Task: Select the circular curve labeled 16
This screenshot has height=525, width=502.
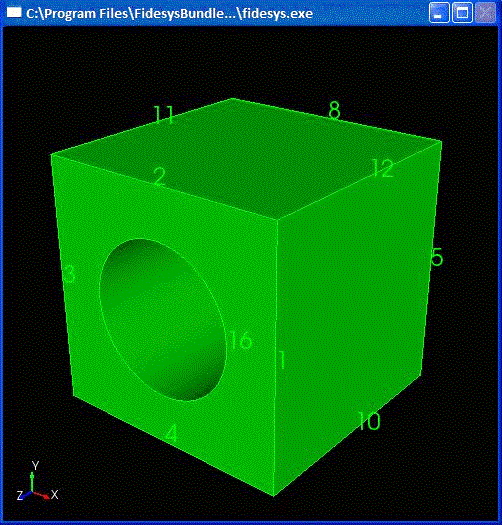Action: tap(240, 341)
